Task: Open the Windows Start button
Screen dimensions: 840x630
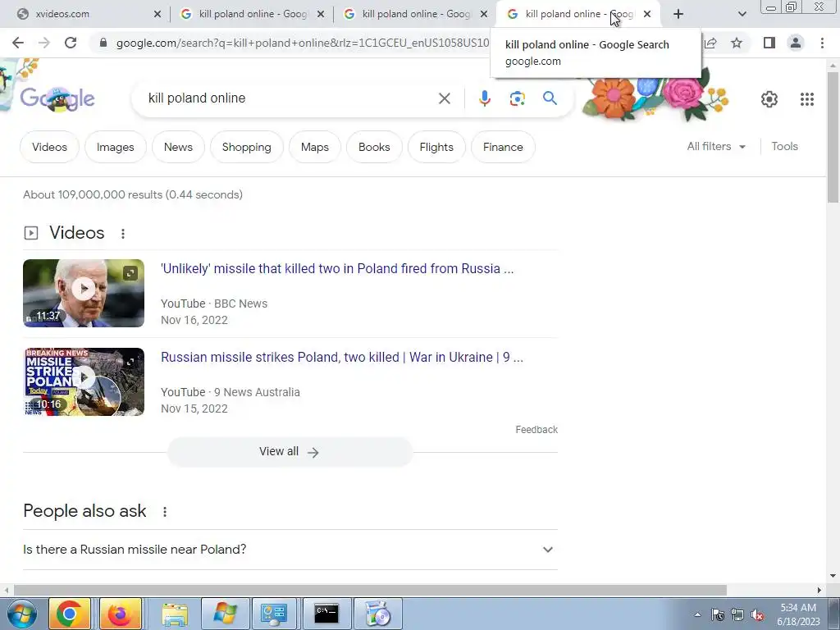Action: point(21,614)
